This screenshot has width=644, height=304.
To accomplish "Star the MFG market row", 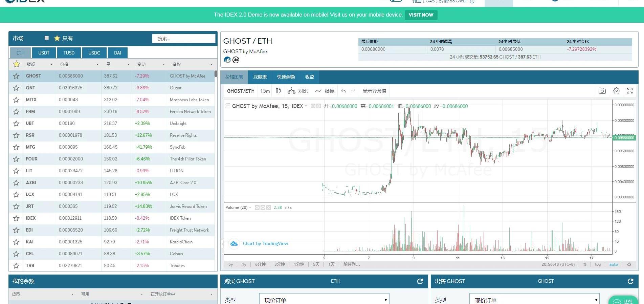I will coord(16,147).
